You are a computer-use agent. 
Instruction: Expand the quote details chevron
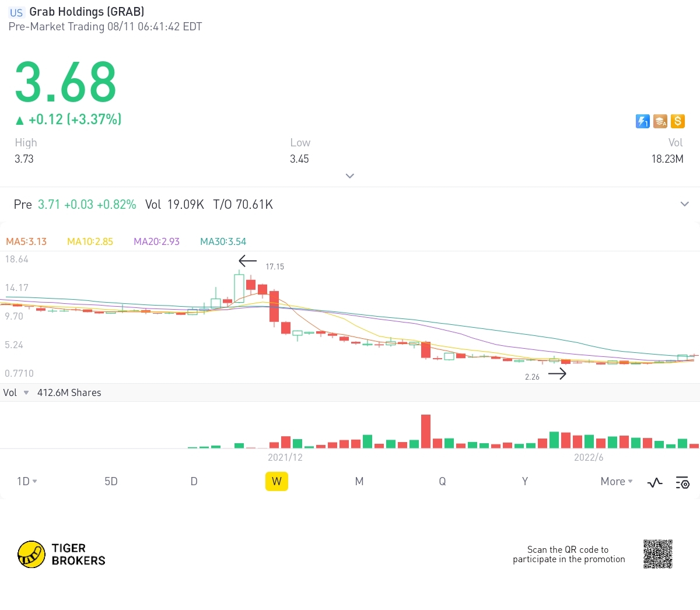pos(350,176)
